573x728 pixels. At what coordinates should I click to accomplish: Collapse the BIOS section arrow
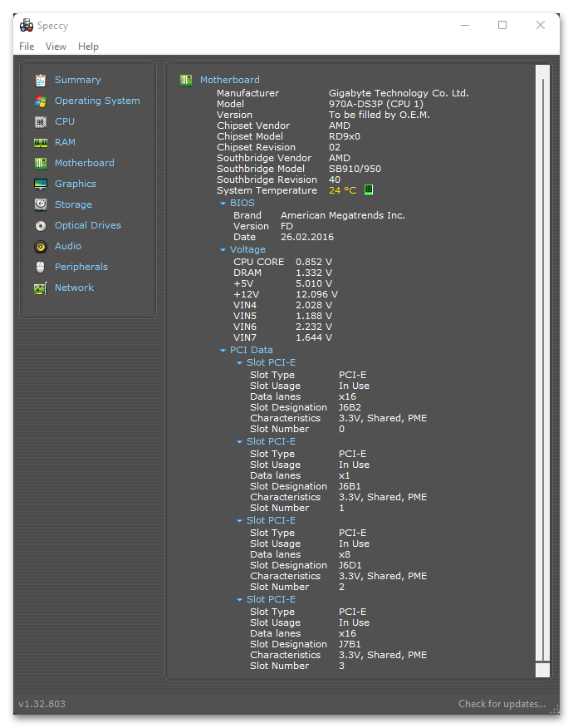click(x=223, y=204)
